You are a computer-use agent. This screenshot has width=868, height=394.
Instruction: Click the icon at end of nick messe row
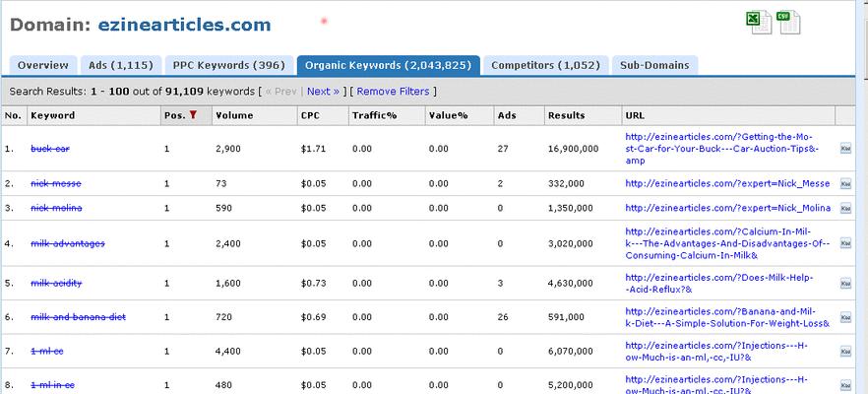(845, 183)
